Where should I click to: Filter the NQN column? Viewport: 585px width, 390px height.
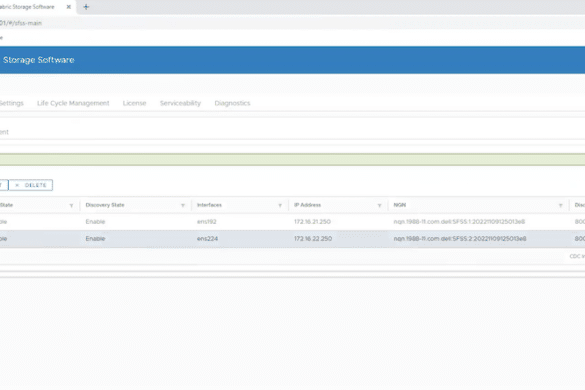tap(560, 205)
